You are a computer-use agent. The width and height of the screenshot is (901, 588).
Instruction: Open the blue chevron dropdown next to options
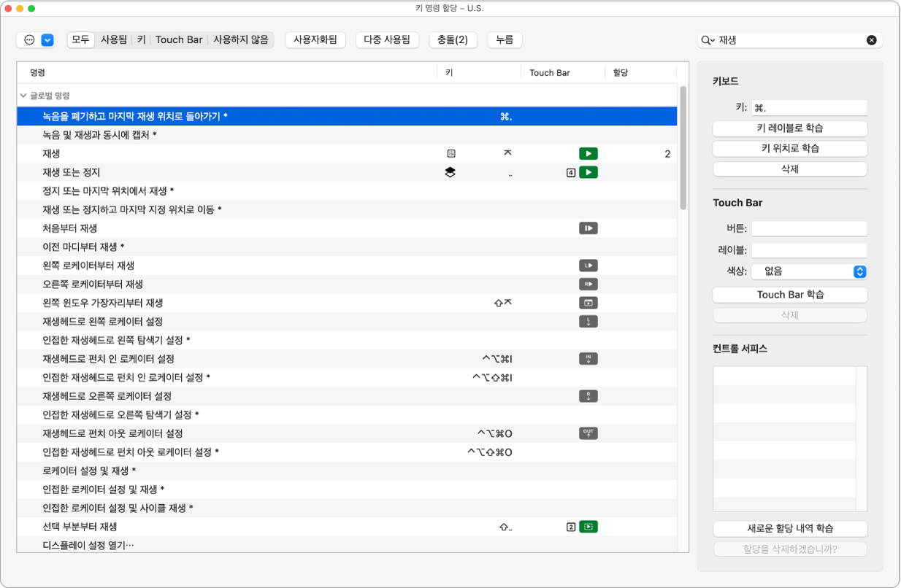(x=47, y=40)
